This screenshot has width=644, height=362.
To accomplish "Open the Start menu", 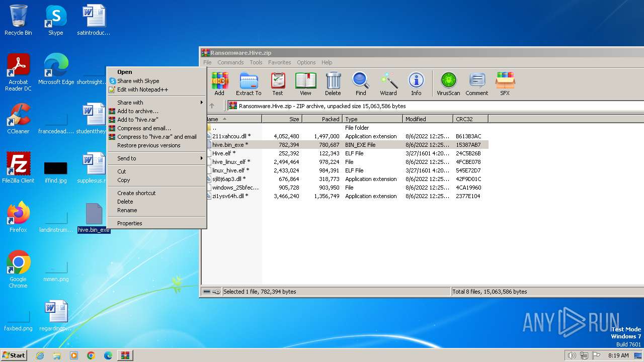I will tap(14, 355).
